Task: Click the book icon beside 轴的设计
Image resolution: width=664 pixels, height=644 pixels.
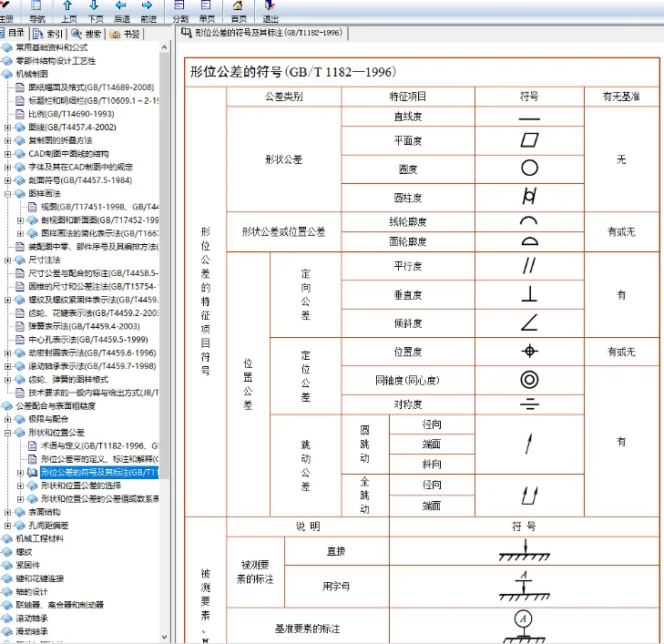Action: point(7,592)
